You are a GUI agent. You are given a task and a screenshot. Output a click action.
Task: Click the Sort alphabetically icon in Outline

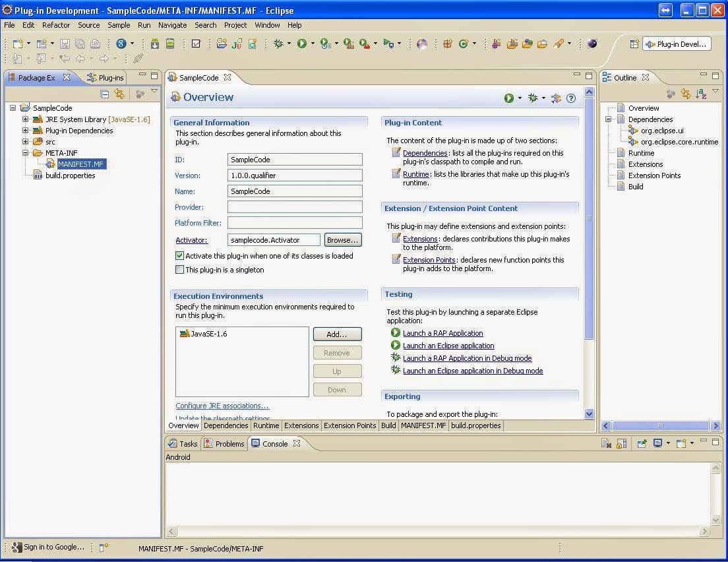701,94
